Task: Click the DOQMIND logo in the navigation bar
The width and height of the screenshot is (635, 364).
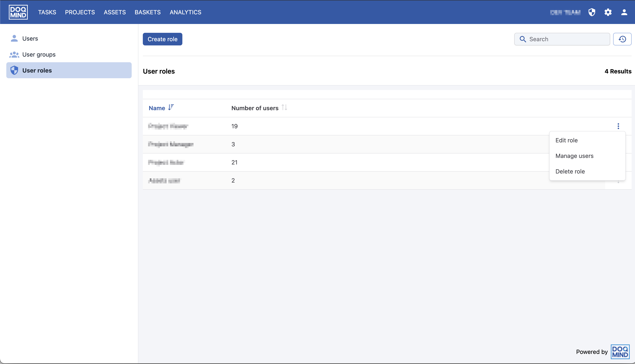Action: point(18,12)
